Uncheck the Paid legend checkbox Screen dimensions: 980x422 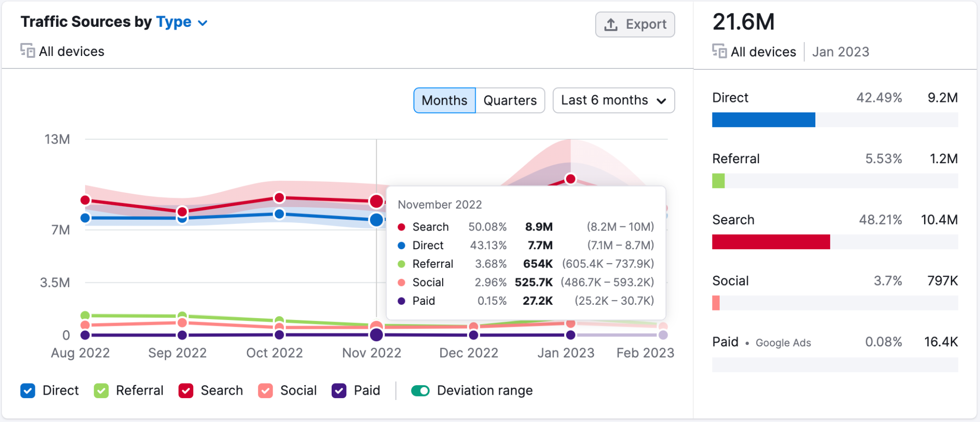339,391
